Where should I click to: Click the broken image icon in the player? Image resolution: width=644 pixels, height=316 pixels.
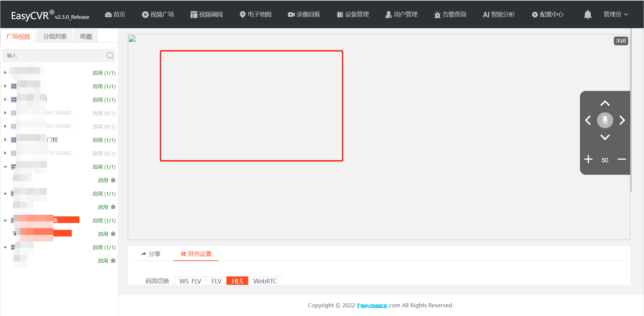132,39
